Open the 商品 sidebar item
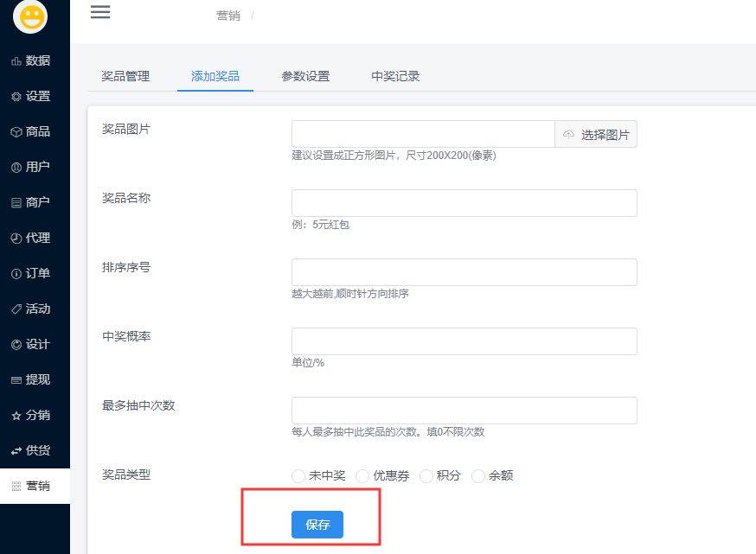The image size is (756, 554). coord(35,131)
